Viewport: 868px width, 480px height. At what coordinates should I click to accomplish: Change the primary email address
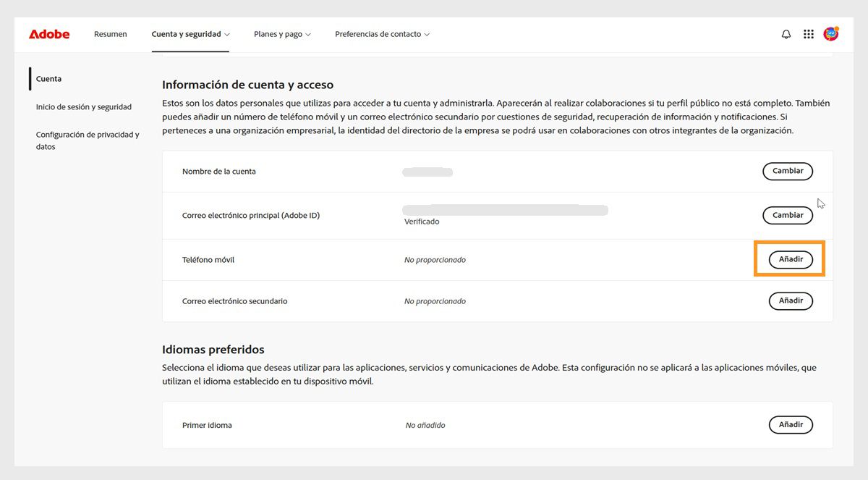(x=787, y=215)
